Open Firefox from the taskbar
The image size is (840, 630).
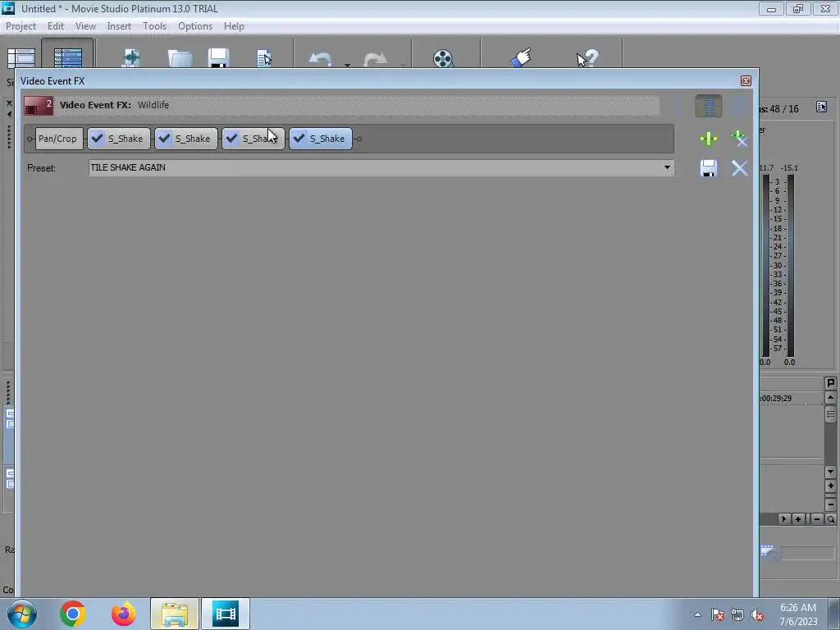[x=123, y=614]
